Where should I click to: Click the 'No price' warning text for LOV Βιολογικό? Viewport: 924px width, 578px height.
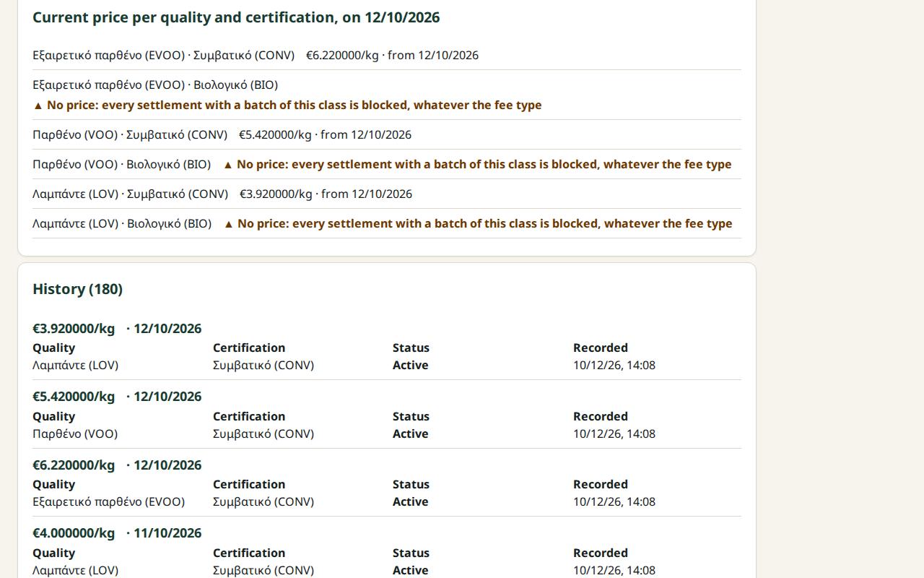pos(485,224)
